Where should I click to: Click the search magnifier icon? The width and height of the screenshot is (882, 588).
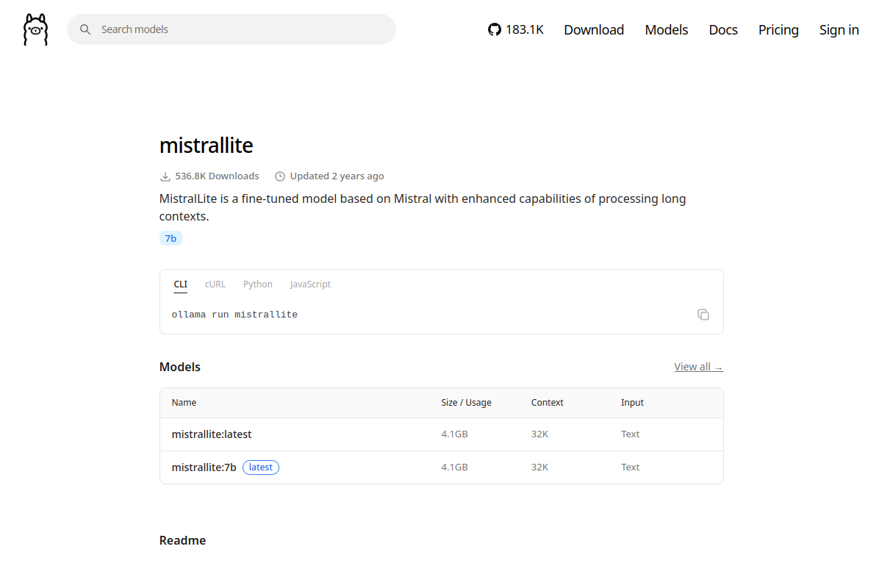click(x=85, y=29)
